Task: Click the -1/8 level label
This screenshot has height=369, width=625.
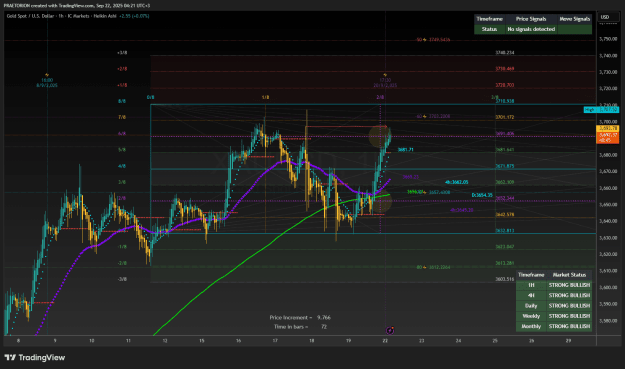Action: coord(122,247)
